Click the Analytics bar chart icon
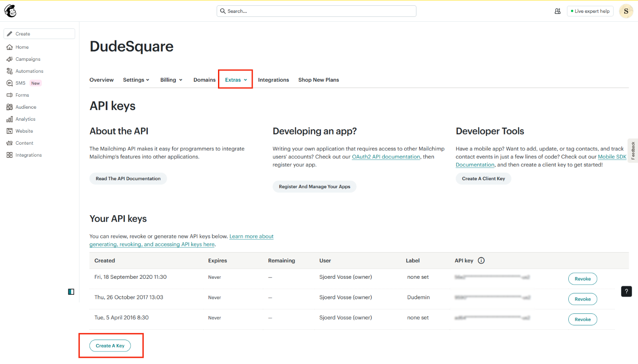This screenshot has width=638, height=364. (x=10, y=119)
